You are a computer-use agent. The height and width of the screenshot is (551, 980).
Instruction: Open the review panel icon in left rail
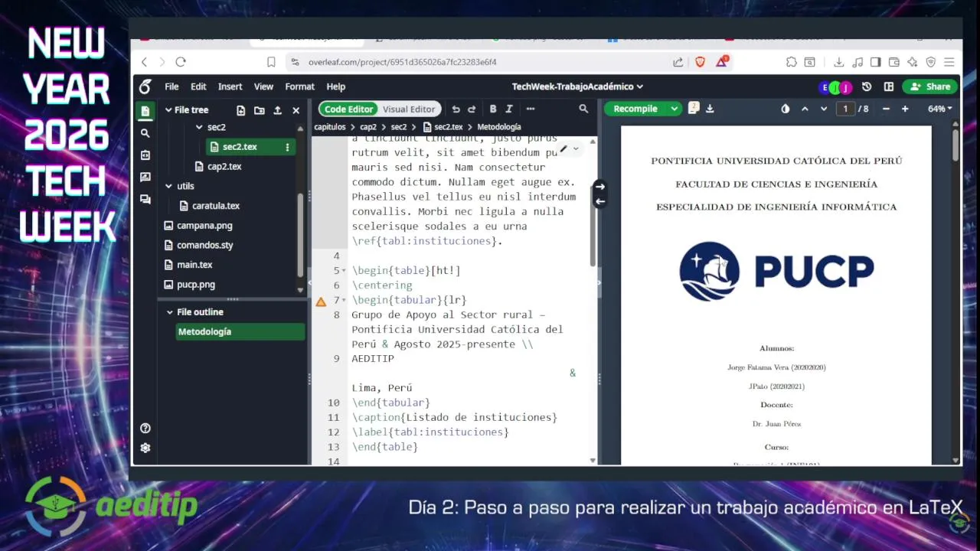(x=145, y=178)
